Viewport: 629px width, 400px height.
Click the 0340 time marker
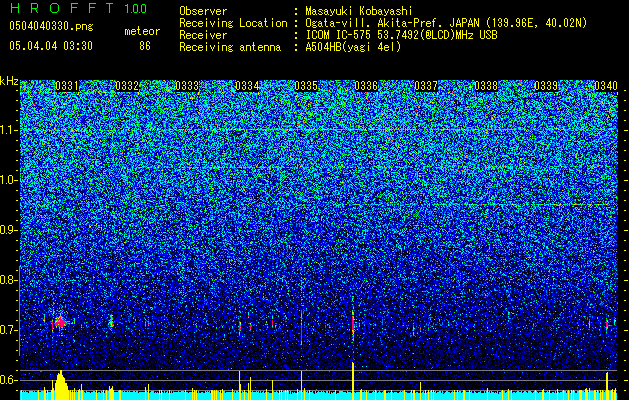pos(606,86)
